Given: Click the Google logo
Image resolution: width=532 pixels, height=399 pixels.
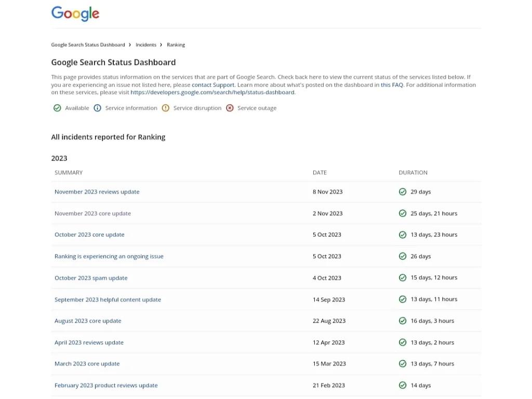Looking at the screenshot, I should [75, 14].
